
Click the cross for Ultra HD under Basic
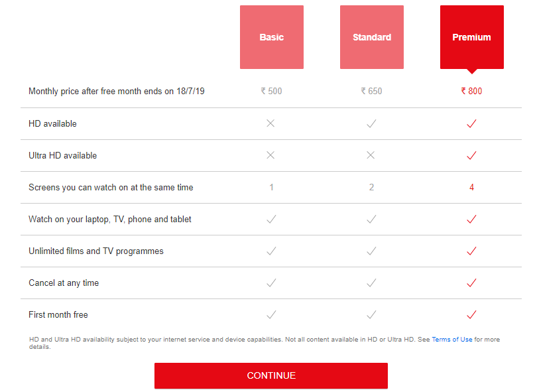coord(271,155)
